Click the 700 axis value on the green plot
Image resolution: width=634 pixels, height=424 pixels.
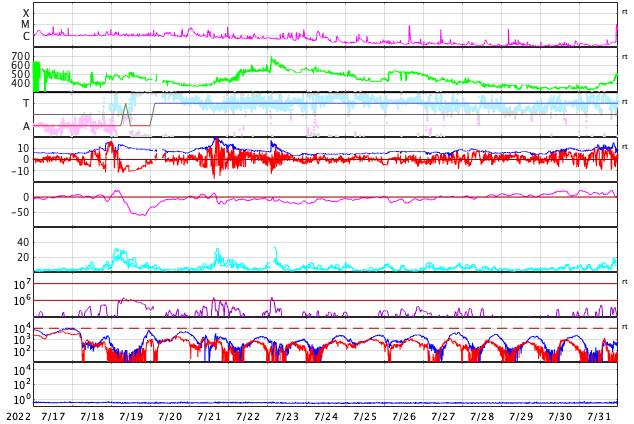(21, 56)
